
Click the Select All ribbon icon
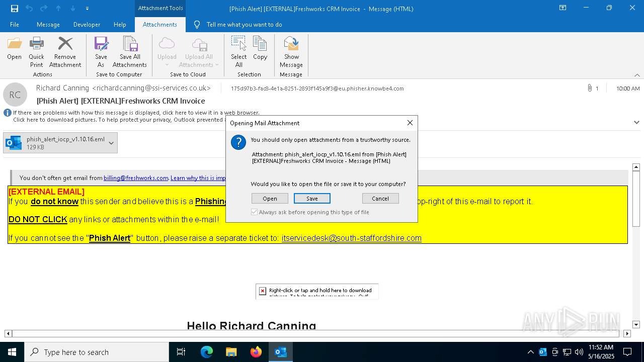[239, 52]
